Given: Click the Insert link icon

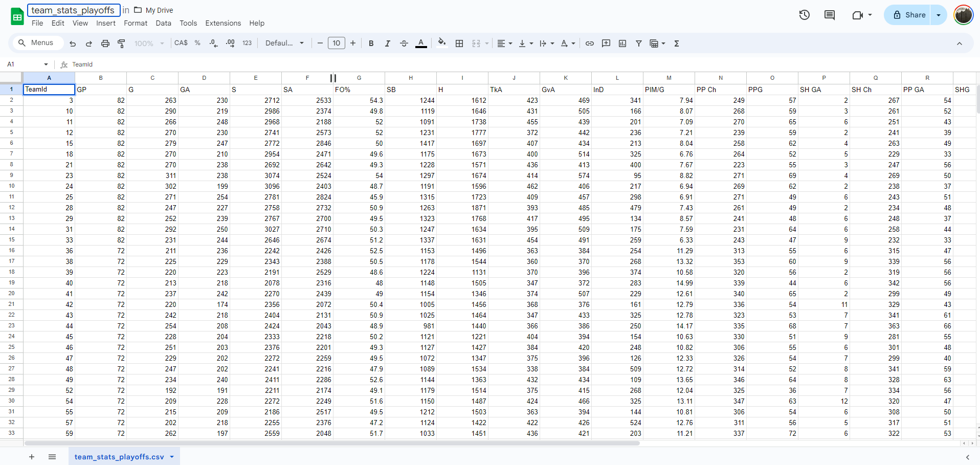Looking at the screenshot, I should [x=589, y=43].
